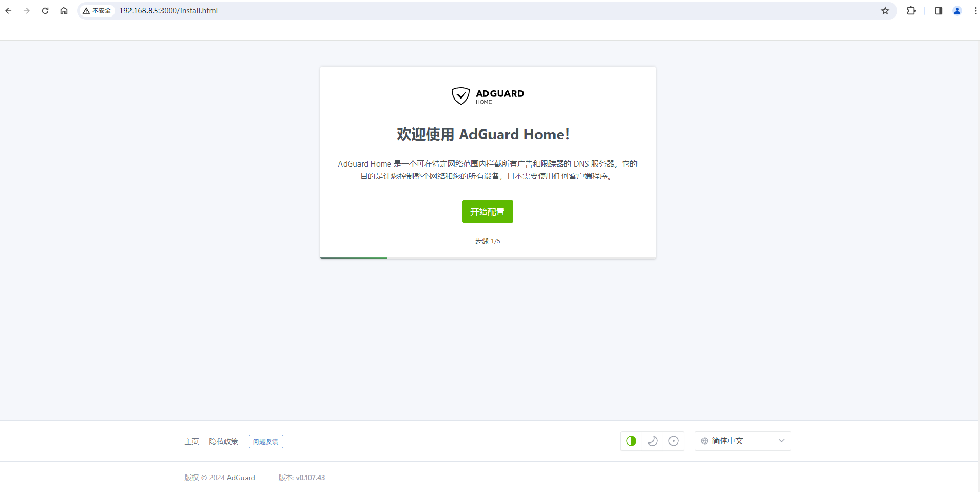980x492 pixels.
Task: Click the AdGuard Home shield logo
Action: [x=461, y=96]
